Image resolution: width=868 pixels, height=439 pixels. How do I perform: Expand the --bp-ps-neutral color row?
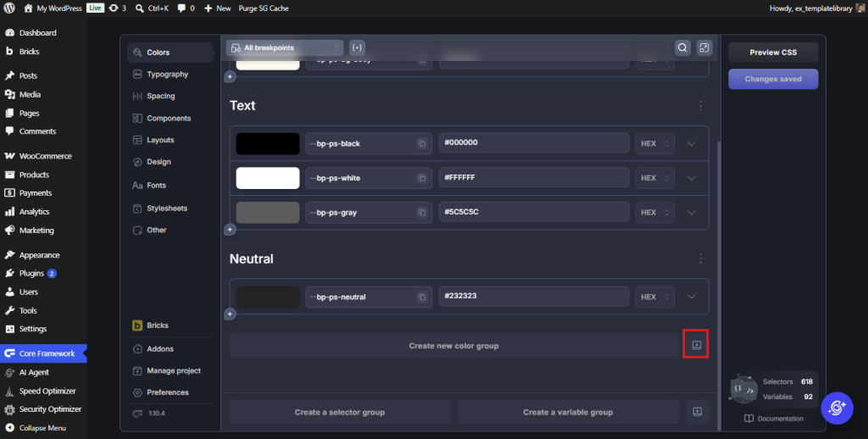[692, 297]
